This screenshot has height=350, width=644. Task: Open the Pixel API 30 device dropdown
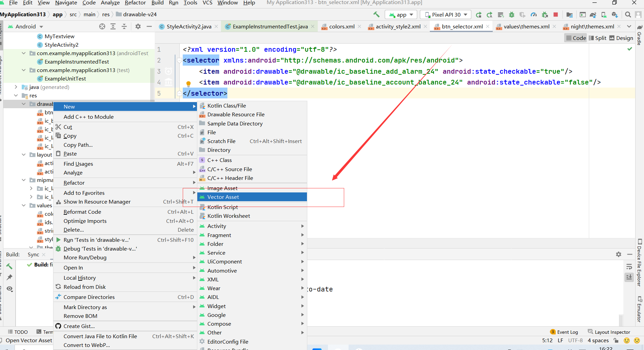446,15
